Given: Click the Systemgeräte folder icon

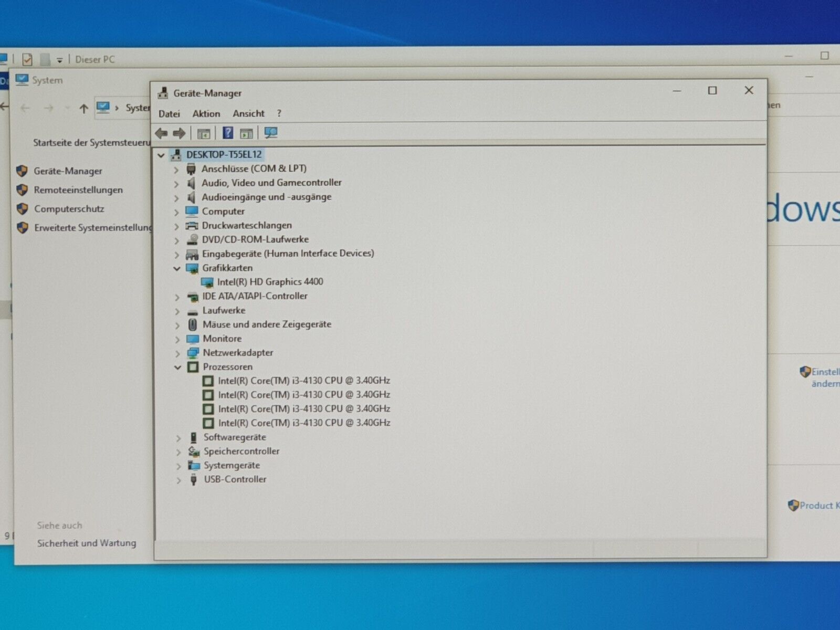Looking at the screenshot, I should click(194, 466).
